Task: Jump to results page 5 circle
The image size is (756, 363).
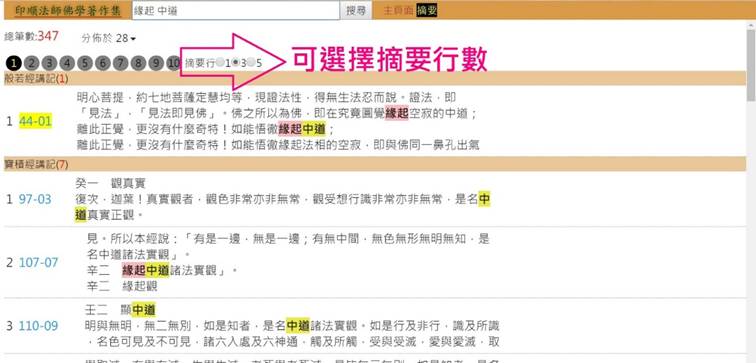Action: [x=85, y=63]
